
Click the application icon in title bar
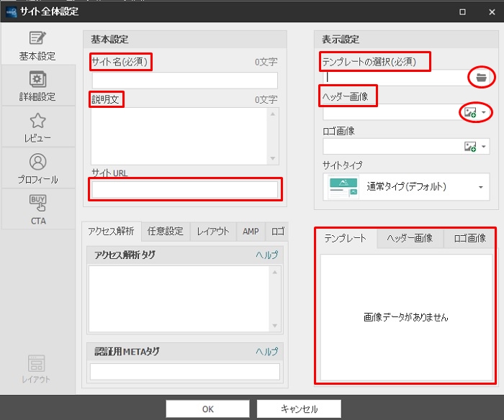pos(12,12)
